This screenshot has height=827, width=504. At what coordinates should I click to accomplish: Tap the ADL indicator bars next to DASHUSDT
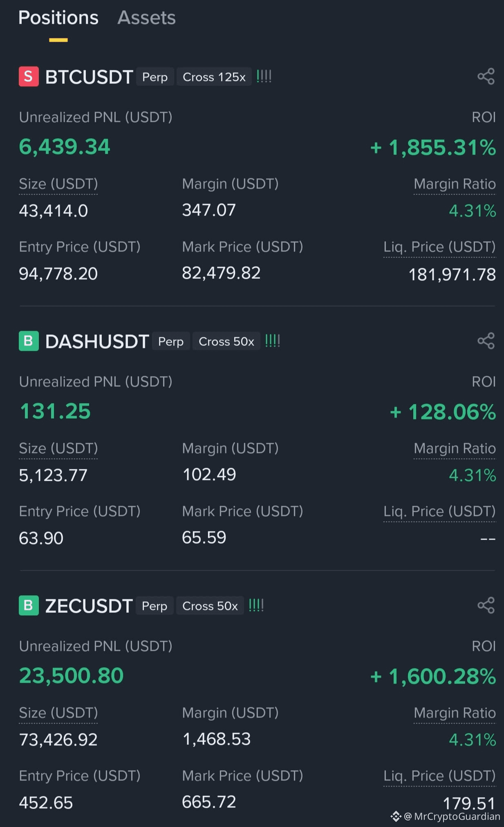(x=273, y=341)
